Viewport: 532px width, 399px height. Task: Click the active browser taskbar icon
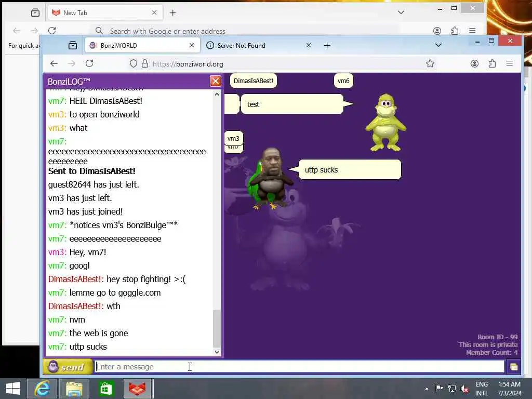point(137,389)
